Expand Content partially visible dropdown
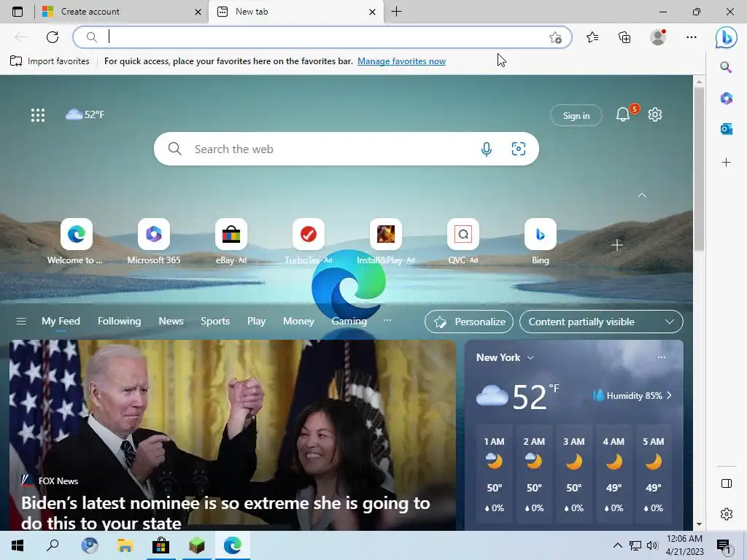The height and width of the screenshot is (560, 747). click(601, 322)
